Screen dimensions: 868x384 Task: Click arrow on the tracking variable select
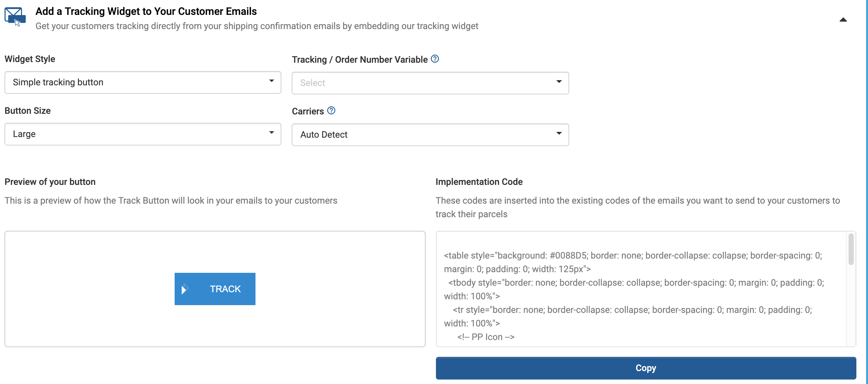(x=559, y=81)
